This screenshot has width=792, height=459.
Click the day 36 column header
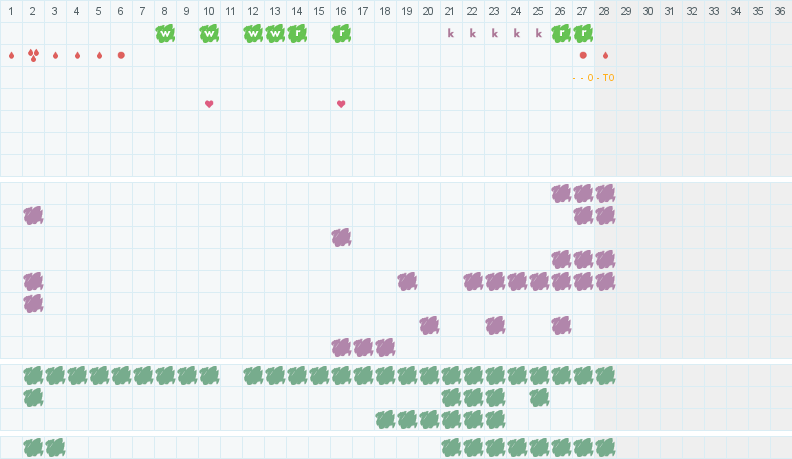tap(780, 11)
